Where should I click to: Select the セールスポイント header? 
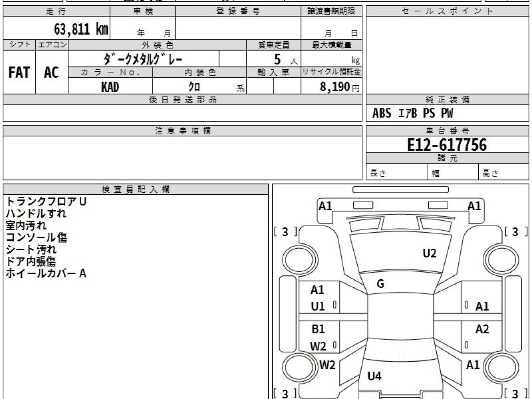pyautogui.click(x=447, y=11)
